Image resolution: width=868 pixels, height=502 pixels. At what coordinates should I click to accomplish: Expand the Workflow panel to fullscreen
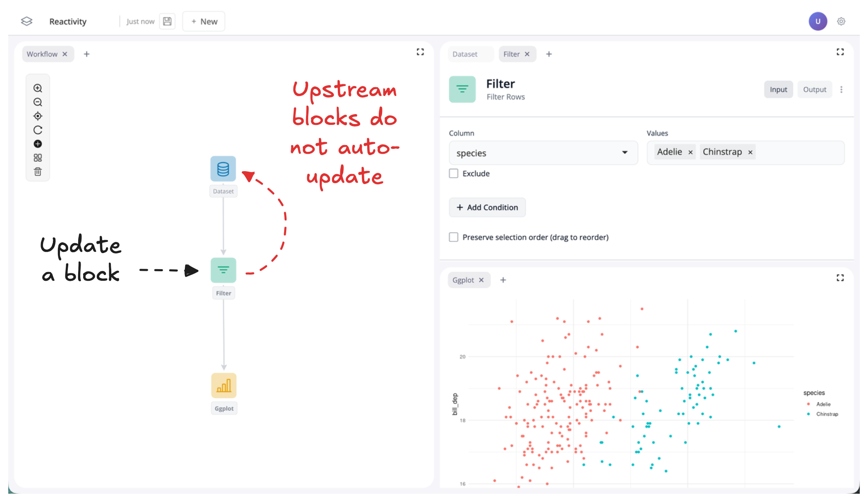coord(420,52)
